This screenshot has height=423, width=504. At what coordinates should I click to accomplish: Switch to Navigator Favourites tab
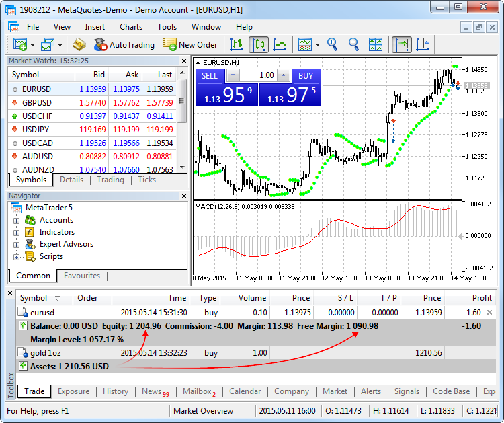coord(82,276)
